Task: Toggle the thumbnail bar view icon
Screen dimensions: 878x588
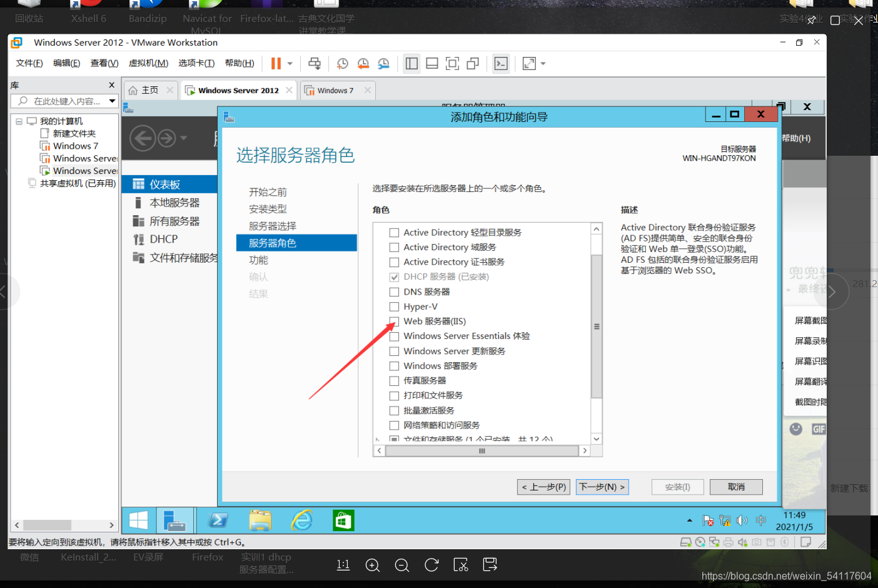Action: pos(431,63)
